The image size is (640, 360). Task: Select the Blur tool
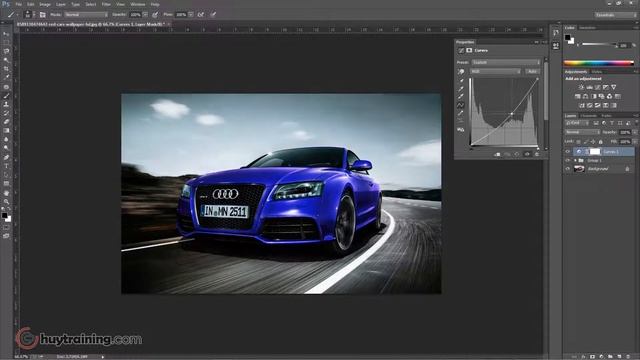coord(6,139)
